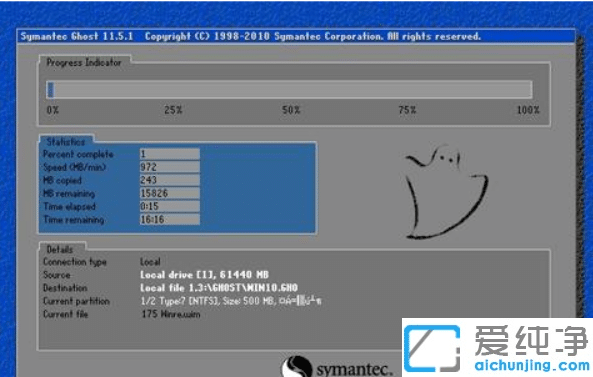This screenshot has height=377, width=593.
Task: Click the Symantec logo icon
Action: [x=297, y=366]
